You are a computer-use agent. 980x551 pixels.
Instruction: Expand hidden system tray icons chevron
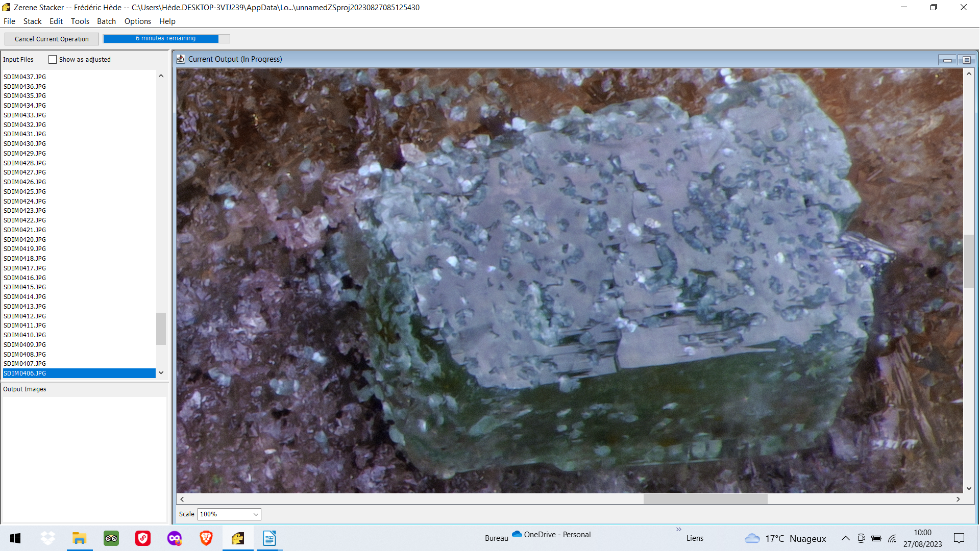(x=846, y=538)
